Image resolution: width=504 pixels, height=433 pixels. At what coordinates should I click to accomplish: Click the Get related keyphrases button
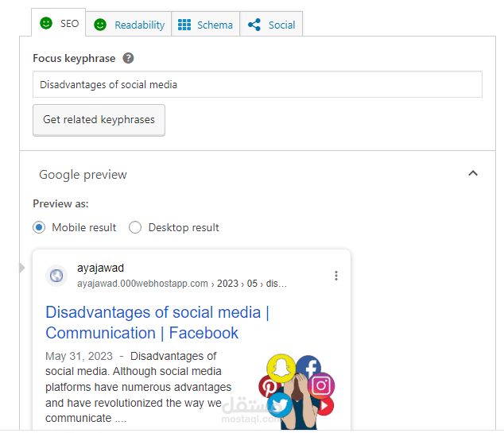99,120
